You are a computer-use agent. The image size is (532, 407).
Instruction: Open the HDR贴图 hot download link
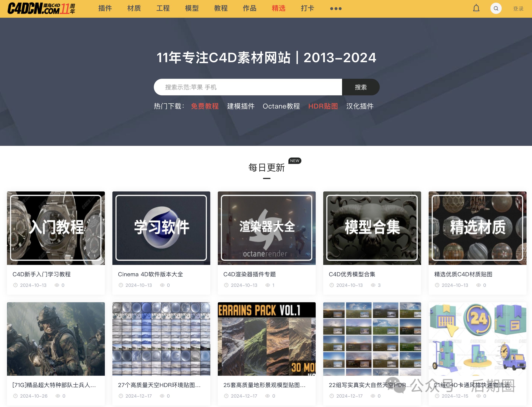[x=323, y=106]
